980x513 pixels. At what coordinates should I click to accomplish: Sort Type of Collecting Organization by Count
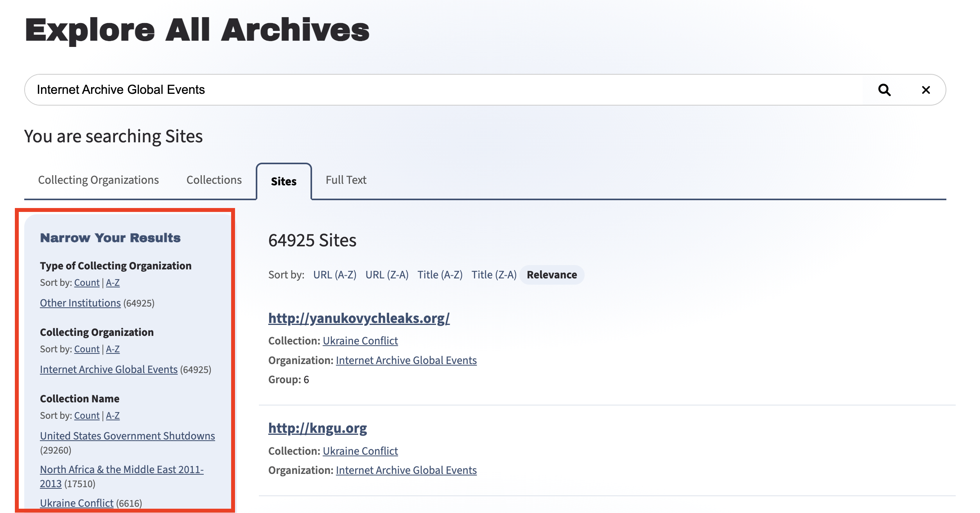tap(87, 283)
